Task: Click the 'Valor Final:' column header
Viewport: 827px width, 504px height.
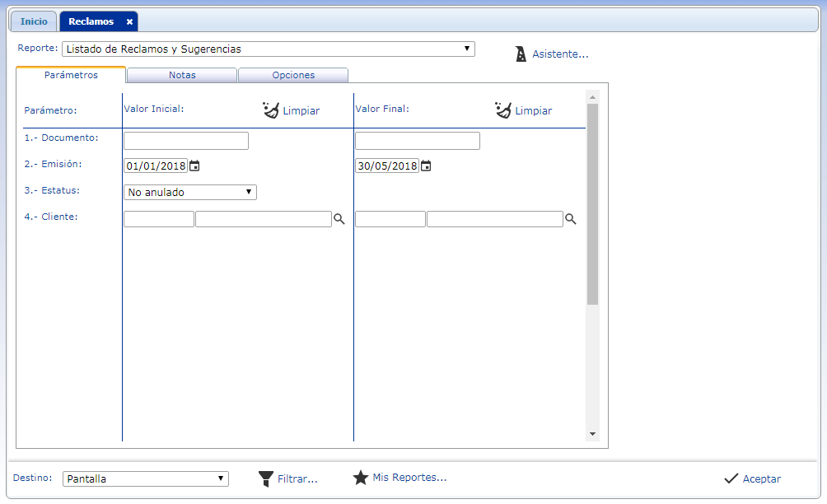Action: 382,109
